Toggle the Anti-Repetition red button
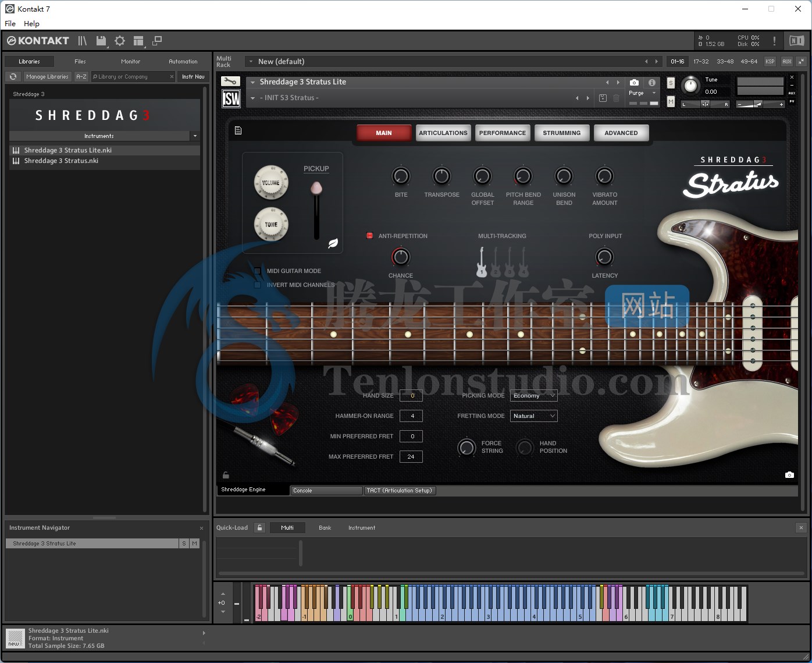 (369, 236)
